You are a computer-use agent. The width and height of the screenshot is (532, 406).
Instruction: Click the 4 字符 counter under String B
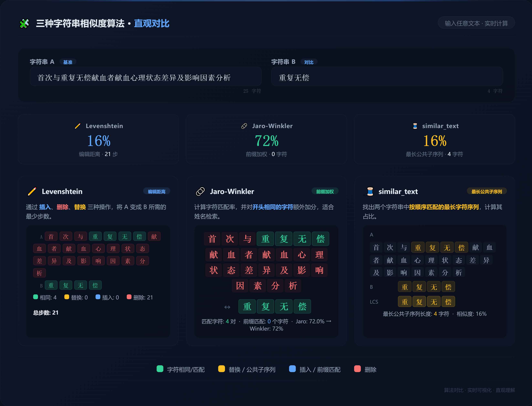click(495, 91)
